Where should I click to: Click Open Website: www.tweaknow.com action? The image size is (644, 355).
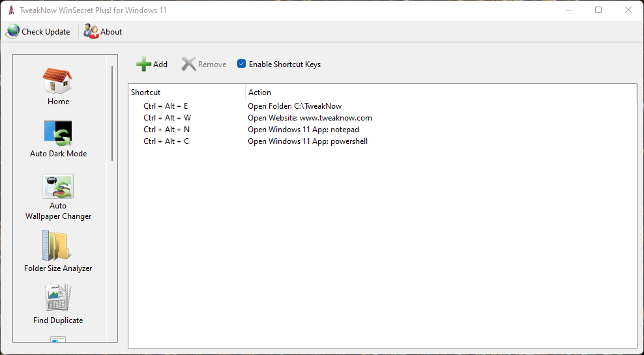tap(310, 118)
